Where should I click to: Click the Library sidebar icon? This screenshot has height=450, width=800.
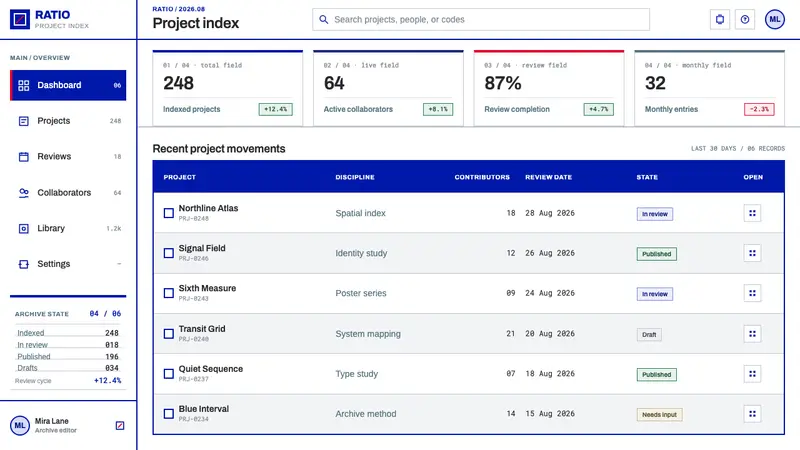pos(23,229)
